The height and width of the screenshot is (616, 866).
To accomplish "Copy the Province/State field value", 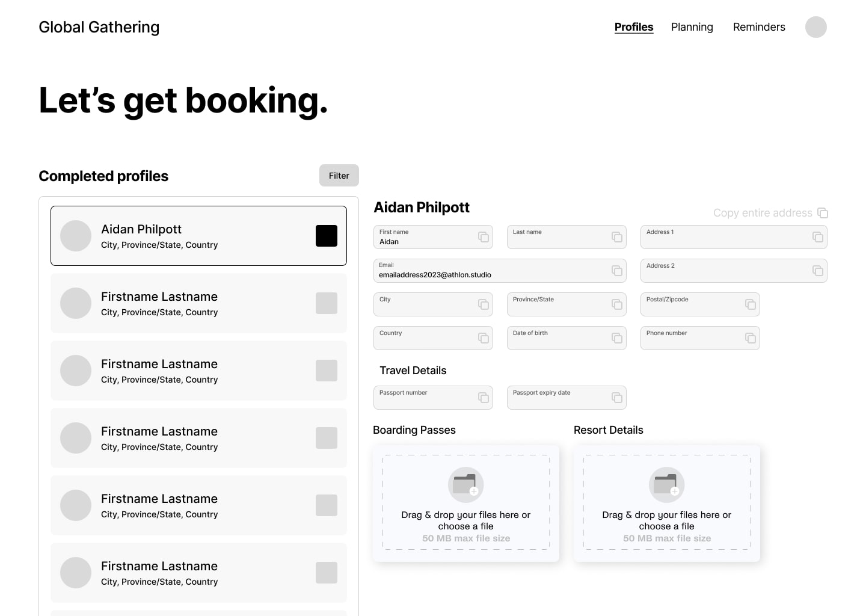I will (617, 304).
